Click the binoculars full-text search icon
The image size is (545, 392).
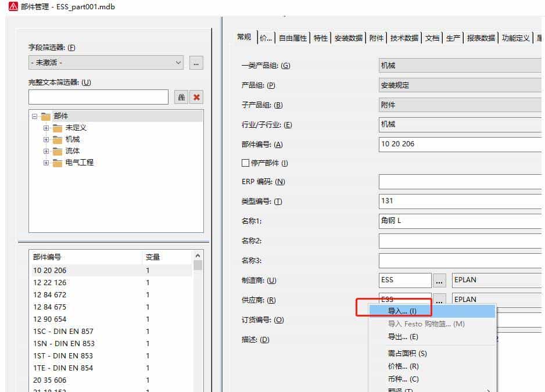click(181, 96)
